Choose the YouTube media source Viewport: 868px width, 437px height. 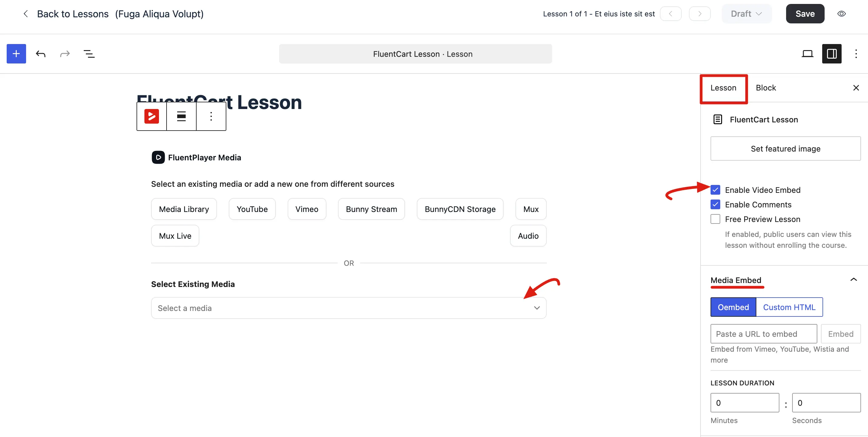coord(252,209)
